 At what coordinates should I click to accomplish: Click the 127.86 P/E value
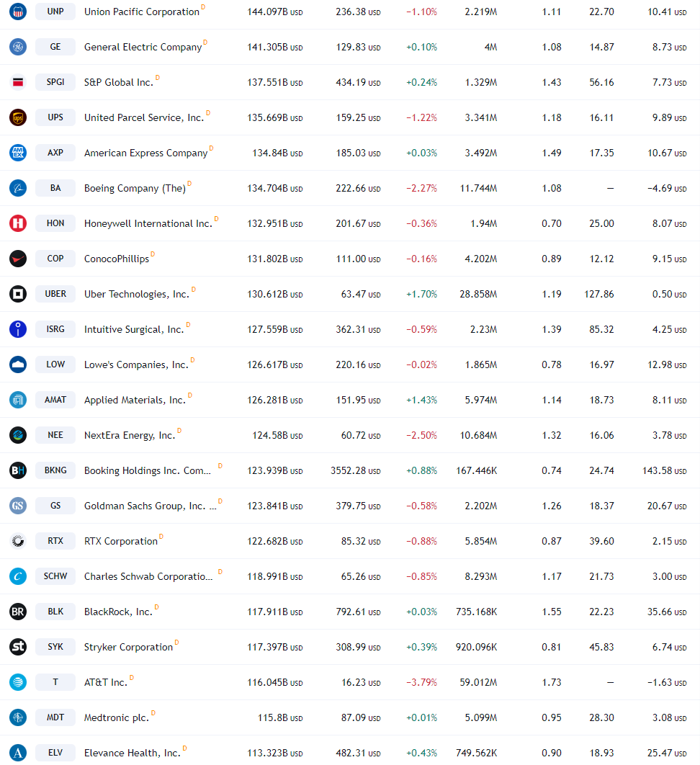tap(599, 294)
